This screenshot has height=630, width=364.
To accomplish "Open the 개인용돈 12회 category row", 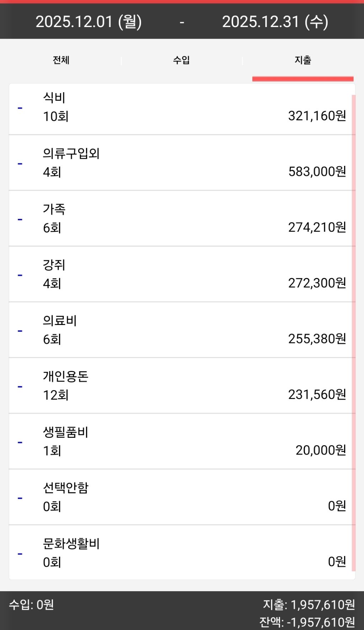I will 182,386.
